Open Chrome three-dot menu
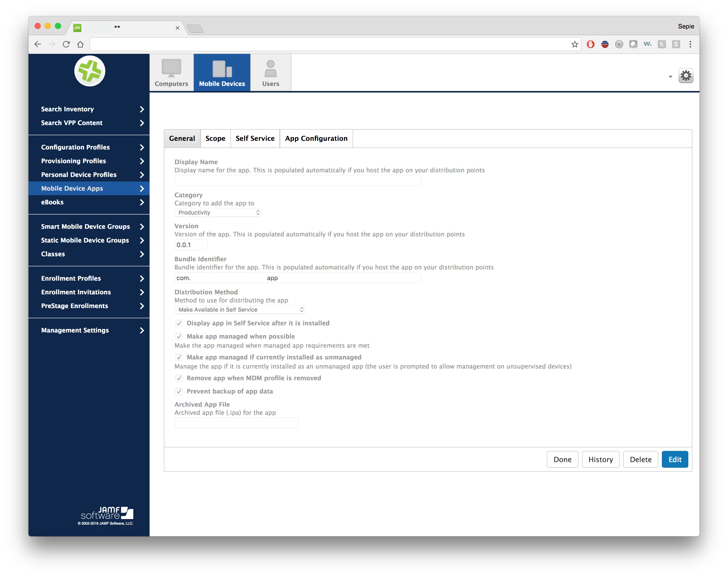The height and width of the screenshot is (577, 728). 690,44
